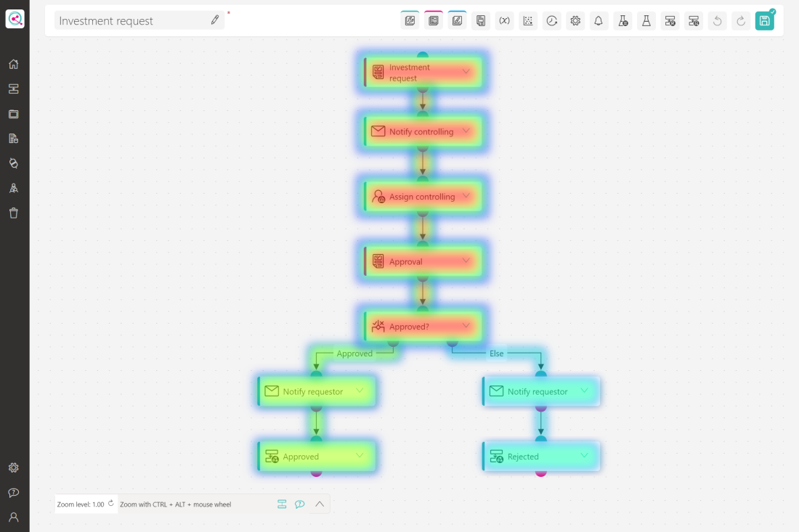The image size is (799, 532).
Task: Select the wrench tab in toolbar
Action: tap(410, 21)
